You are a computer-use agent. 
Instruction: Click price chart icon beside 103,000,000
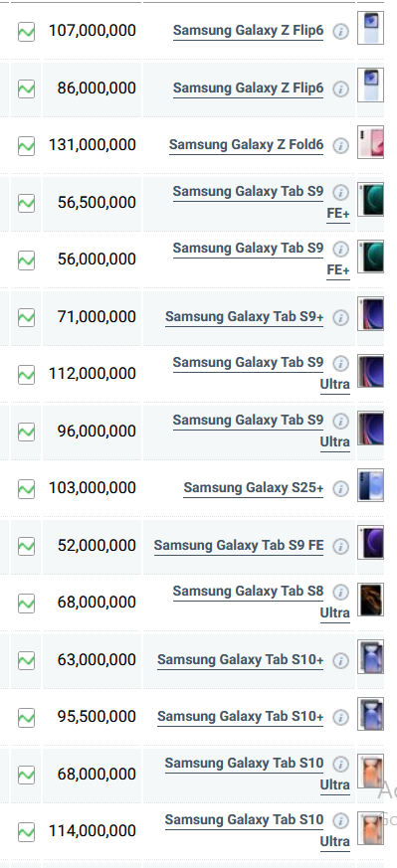(26, 489)
